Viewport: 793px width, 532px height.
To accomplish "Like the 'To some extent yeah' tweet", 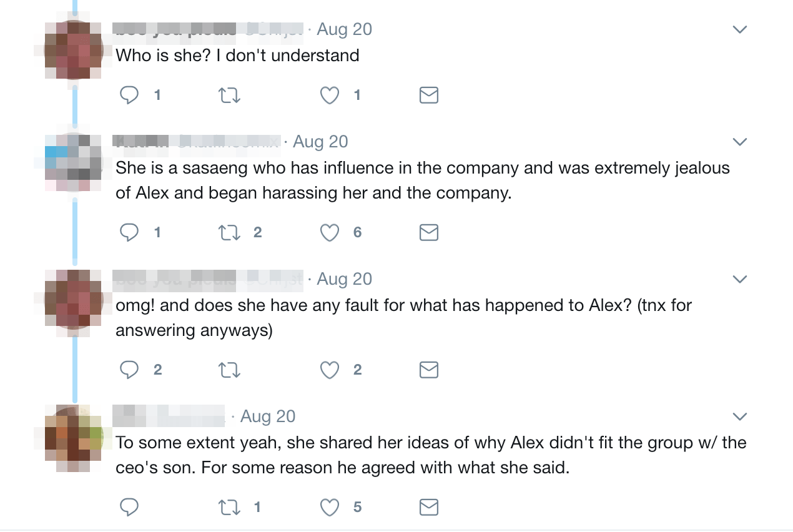I will click(330, 508).
